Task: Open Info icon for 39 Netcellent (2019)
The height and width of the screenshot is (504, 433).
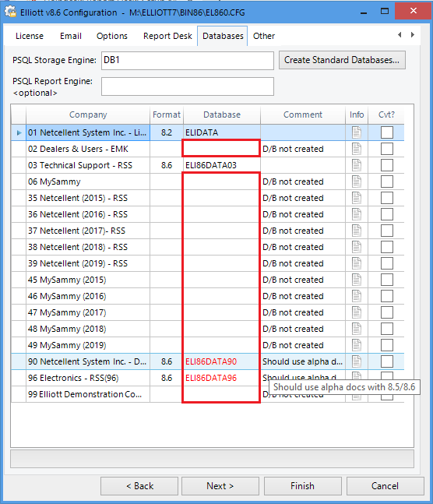Action: (x=357, y=263)
